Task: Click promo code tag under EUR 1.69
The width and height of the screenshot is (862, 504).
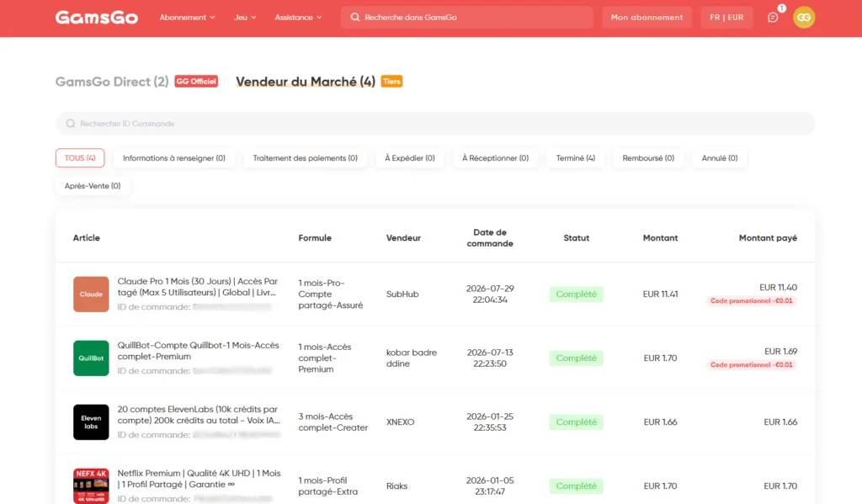Action: (x=752, y=365)
